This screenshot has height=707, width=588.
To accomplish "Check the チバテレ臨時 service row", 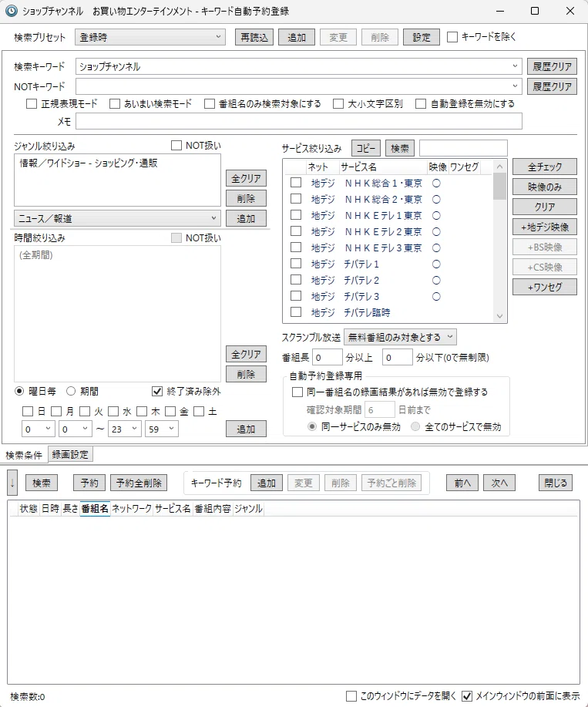I will pyautogui.click(x=296, y=312).
